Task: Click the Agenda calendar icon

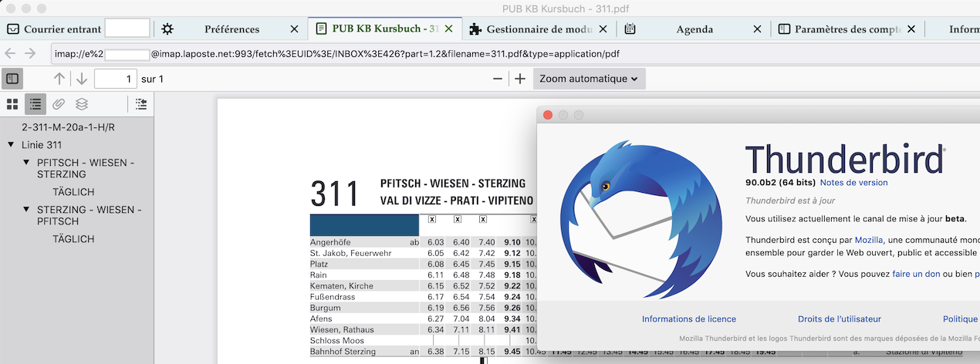Action: click(630, 29)
